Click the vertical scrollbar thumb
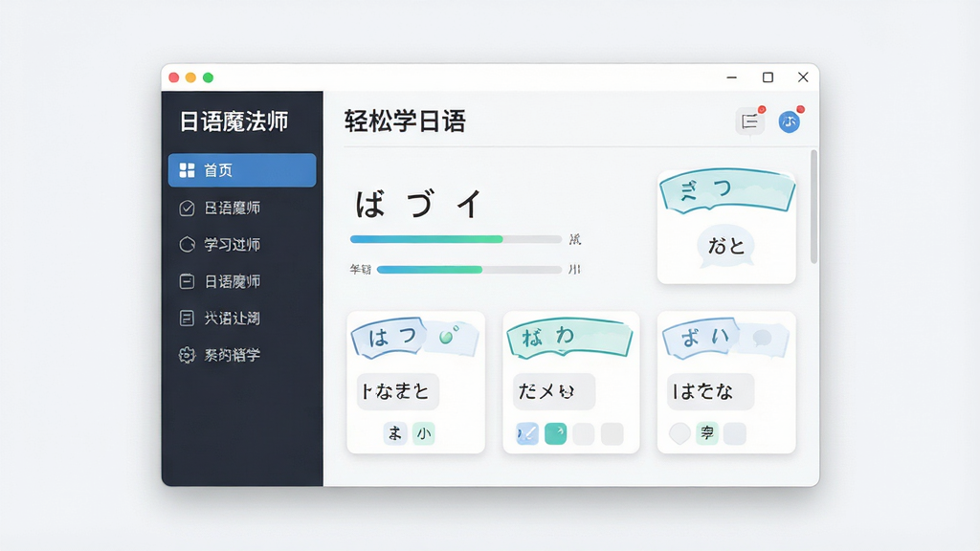Screen dimensions: 980x551 coord(813,207)
